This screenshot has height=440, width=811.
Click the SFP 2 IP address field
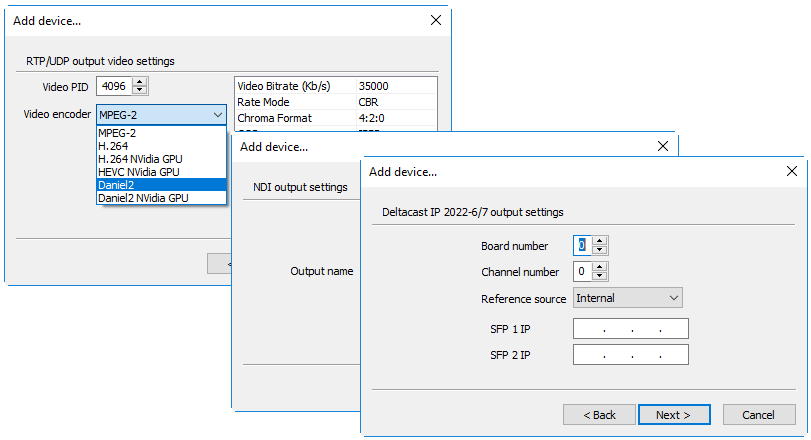pos(630,354)
